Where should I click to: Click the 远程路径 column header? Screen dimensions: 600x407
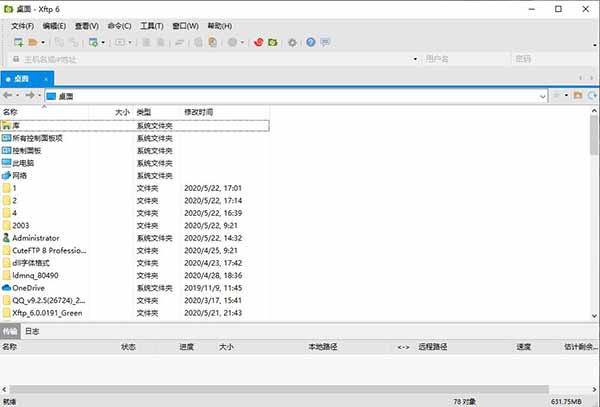pyautogui.click(x=432, y=347)
